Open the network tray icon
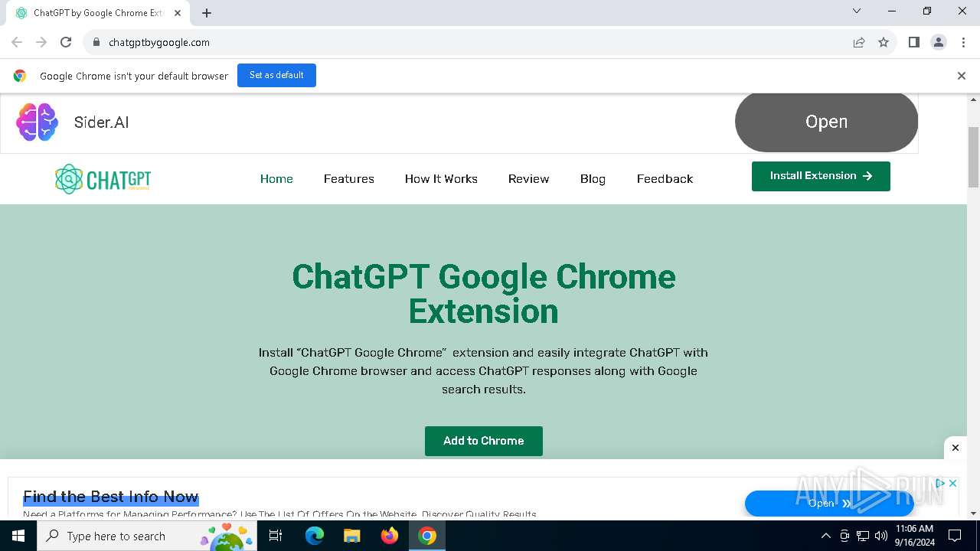 coord(863,536)
